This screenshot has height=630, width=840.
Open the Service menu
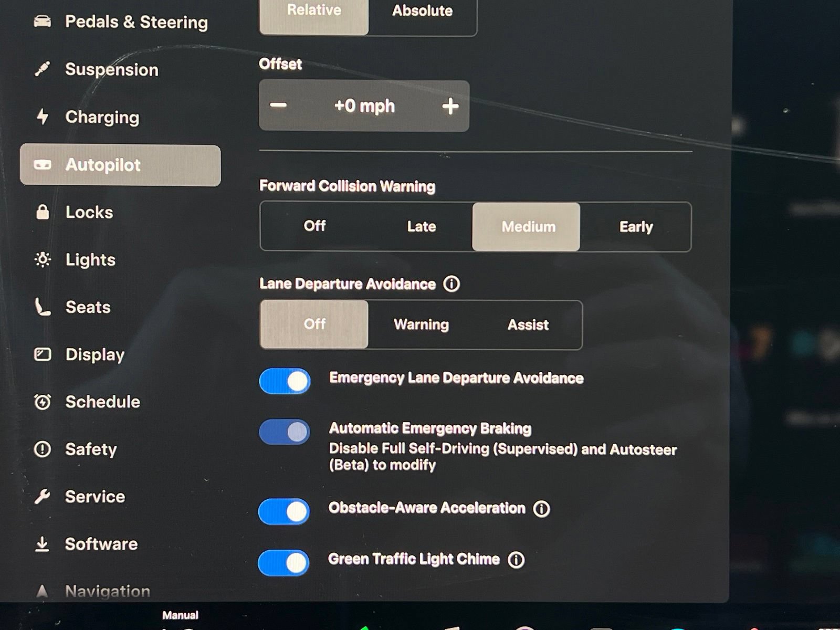(x=121, y=496)
